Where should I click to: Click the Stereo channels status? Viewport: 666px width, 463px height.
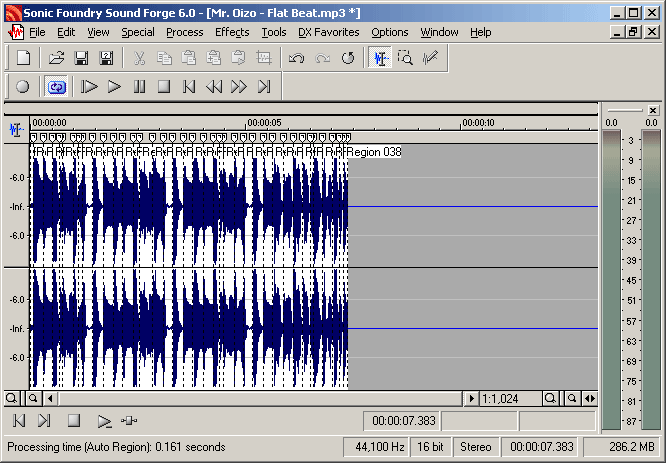(475, 447)
